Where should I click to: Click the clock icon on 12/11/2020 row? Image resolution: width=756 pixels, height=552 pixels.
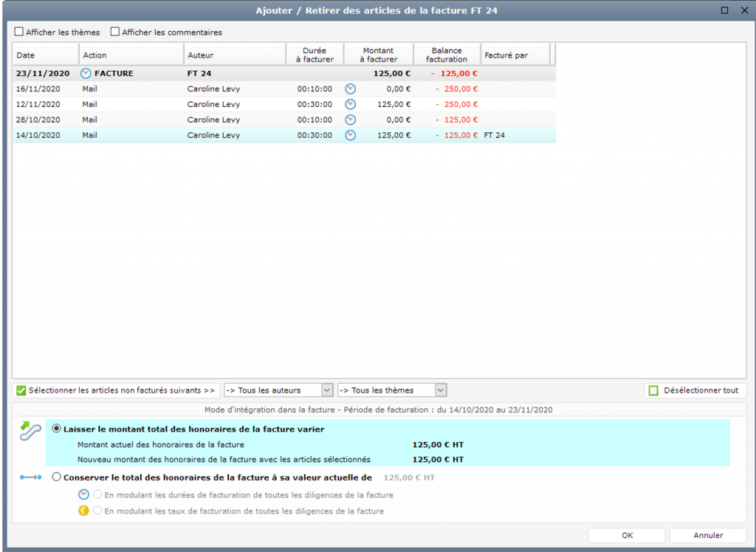[x=351, y=105]
